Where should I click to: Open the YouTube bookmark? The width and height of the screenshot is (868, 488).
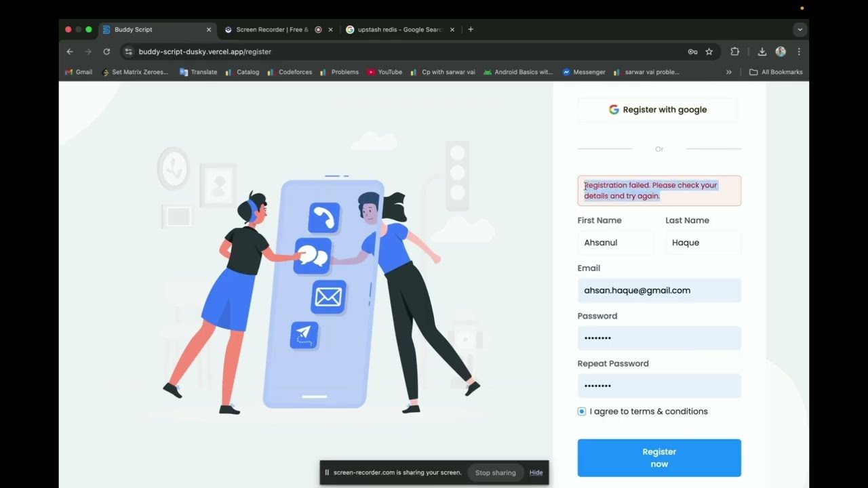(x=384, y=72)
